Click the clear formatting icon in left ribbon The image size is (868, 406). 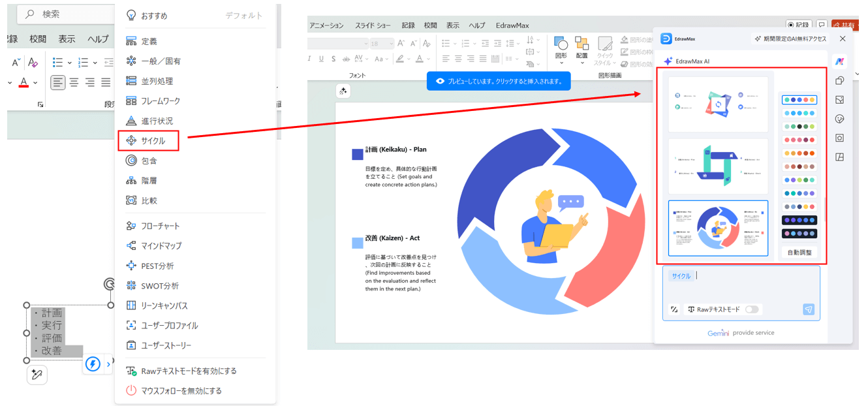click(33, 63)
